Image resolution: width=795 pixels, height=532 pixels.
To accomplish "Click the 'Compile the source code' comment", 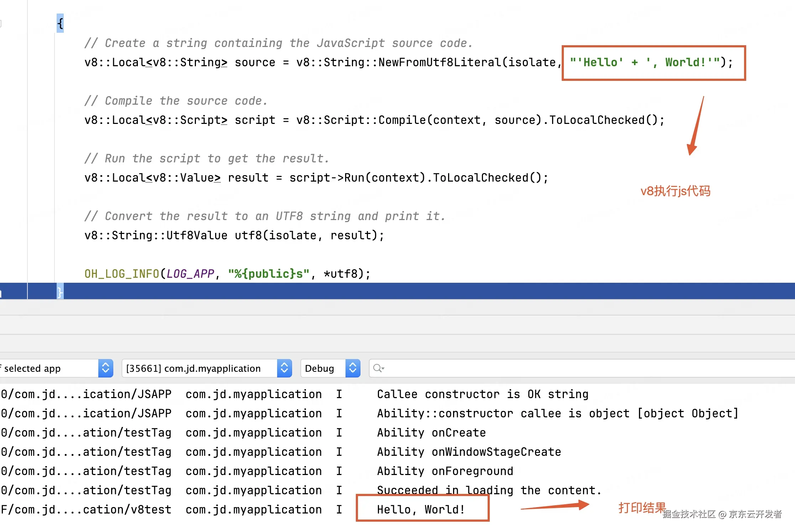I will 176,101.
